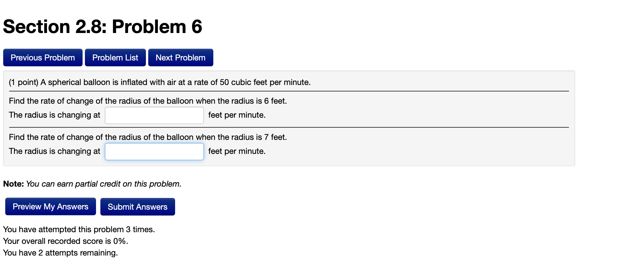Click the answer field for radius 6 feet

click(x=154, y=115)
